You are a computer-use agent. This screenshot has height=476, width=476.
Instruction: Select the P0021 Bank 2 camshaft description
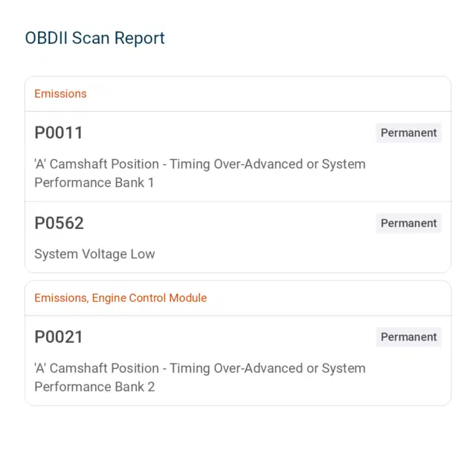pyautogui.click(x=200, y=378)
